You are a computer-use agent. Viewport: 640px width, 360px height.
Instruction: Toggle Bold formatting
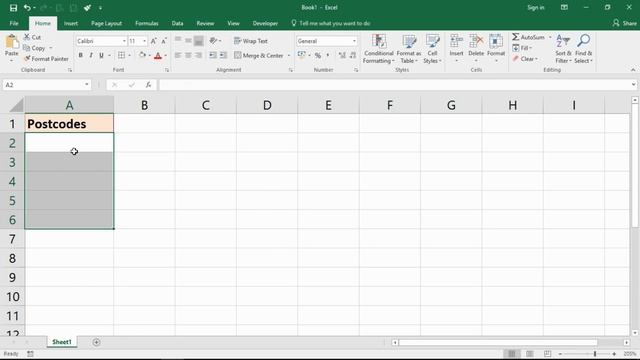[80, 55]
